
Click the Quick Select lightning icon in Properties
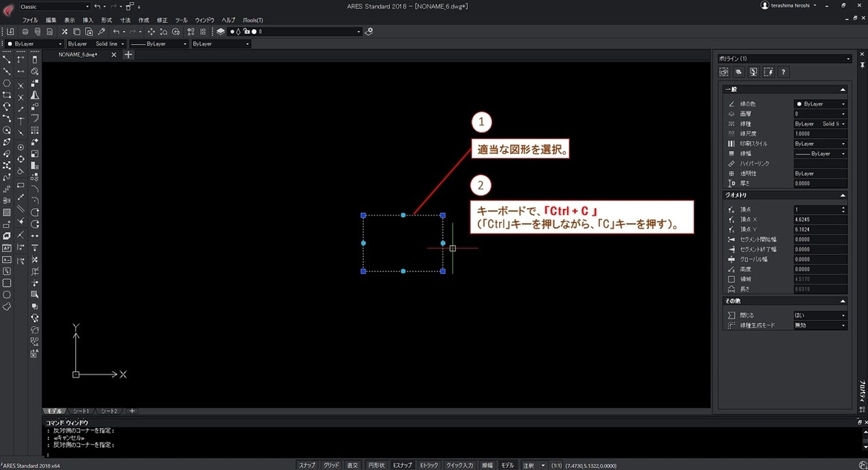(768, 72)
